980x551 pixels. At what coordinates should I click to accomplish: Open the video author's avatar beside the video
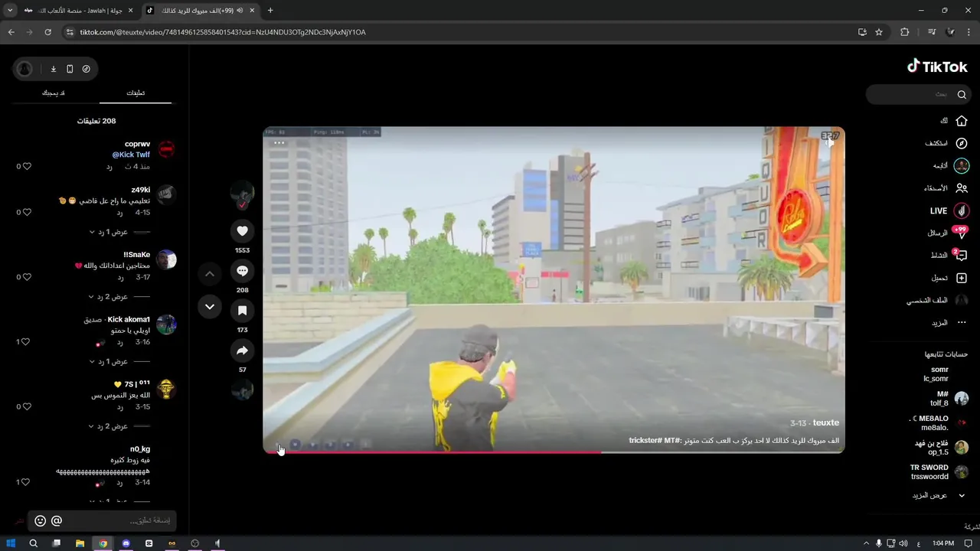click(242, 193)
